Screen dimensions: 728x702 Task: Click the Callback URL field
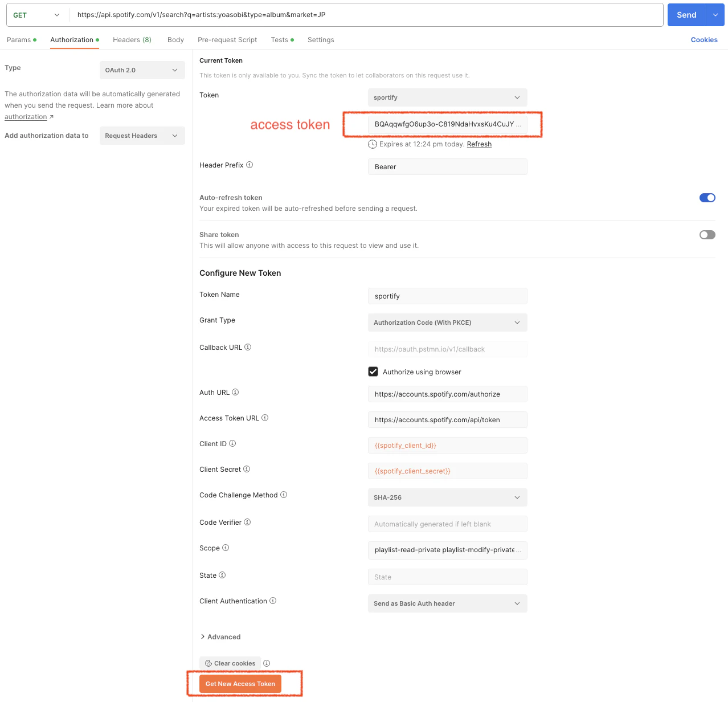tap(448, 349)
